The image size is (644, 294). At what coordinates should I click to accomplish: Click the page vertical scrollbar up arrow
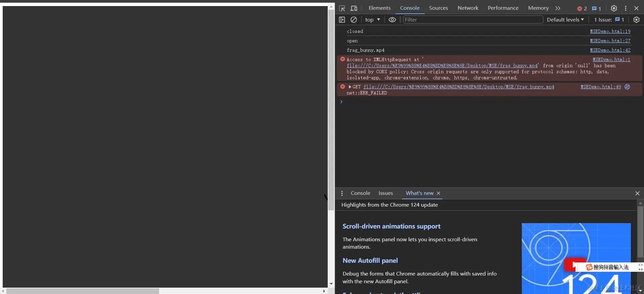click(x=331, y=7)
